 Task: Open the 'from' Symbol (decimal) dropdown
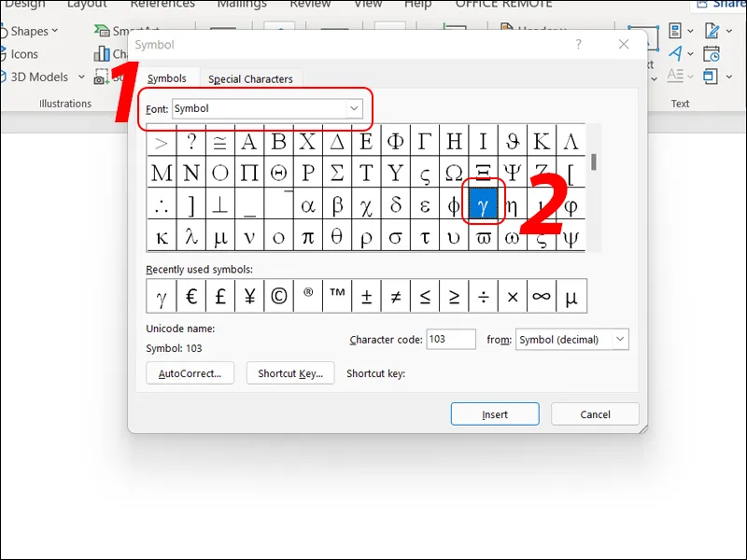[x=572, y=340]
